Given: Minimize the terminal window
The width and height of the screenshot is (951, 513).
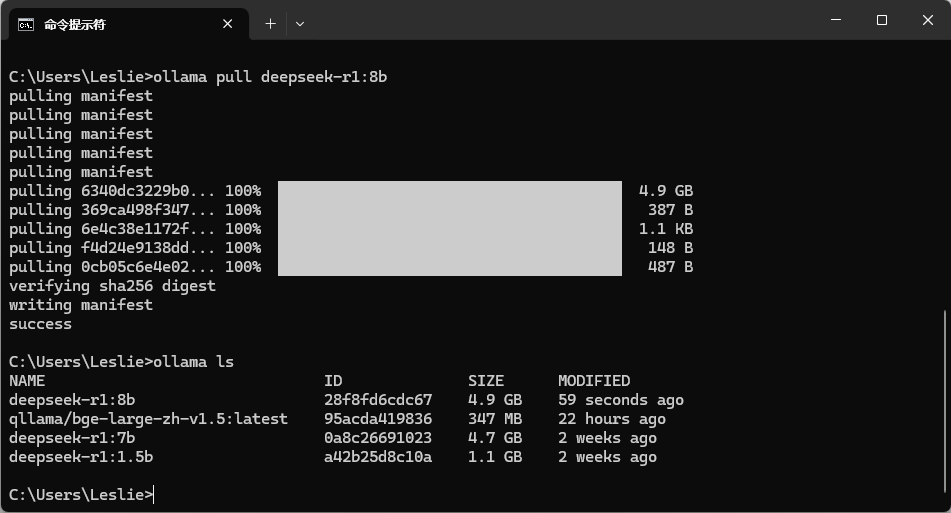Looking at the screenshot, I should pyautogui.click(x=835, y=20).
